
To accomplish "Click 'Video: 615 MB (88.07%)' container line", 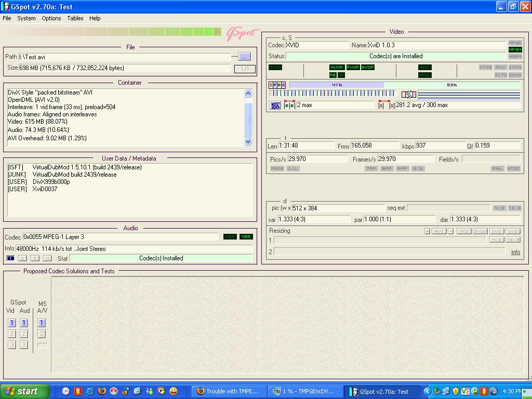I will point(37,122).
